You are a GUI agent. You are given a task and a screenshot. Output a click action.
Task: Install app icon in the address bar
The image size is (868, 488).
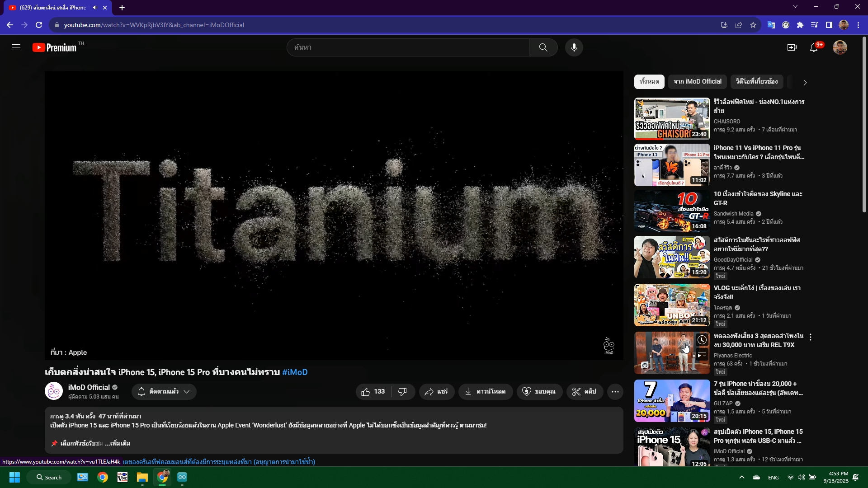[x=724, y=25]
